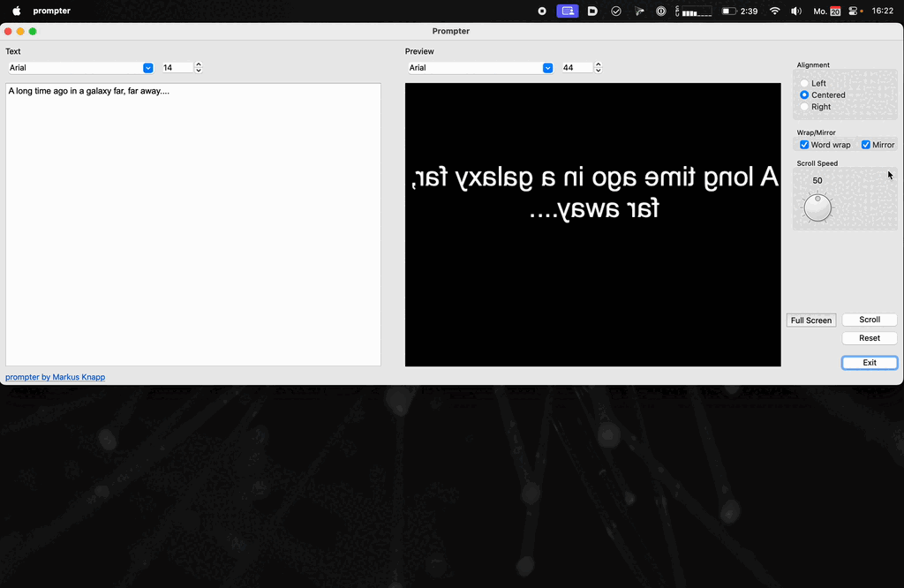Open the volume control in menu bar
This screenshot has height=588, width=904.
[796, 11]
